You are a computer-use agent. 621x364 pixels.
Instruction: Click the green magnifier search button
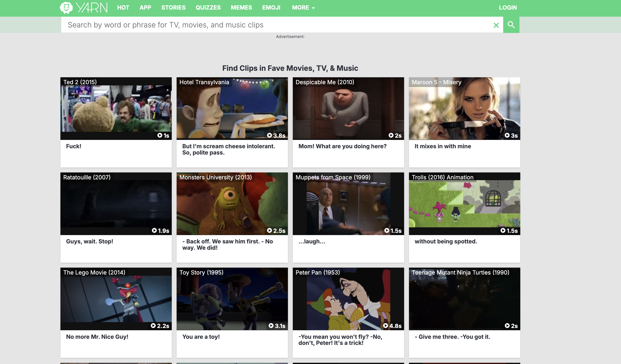tap(511, 25)
